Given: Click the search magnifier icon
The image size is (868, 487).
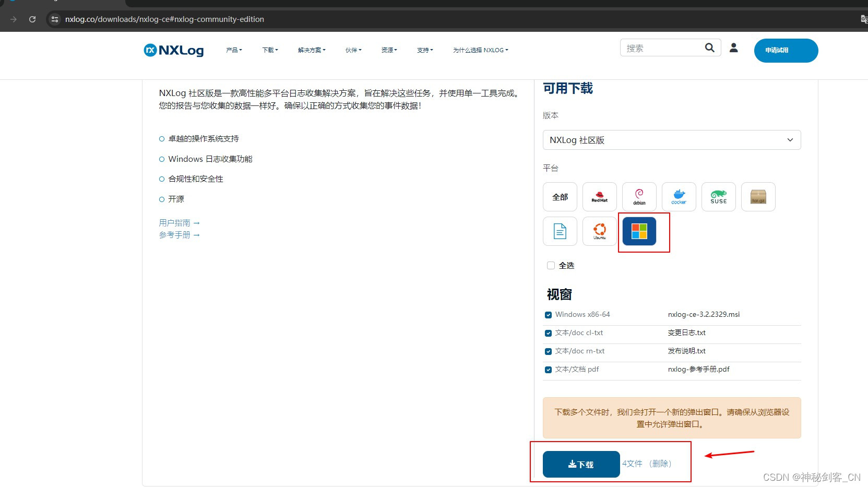Looking at the screenshot, I should click(x=709, y=47).
